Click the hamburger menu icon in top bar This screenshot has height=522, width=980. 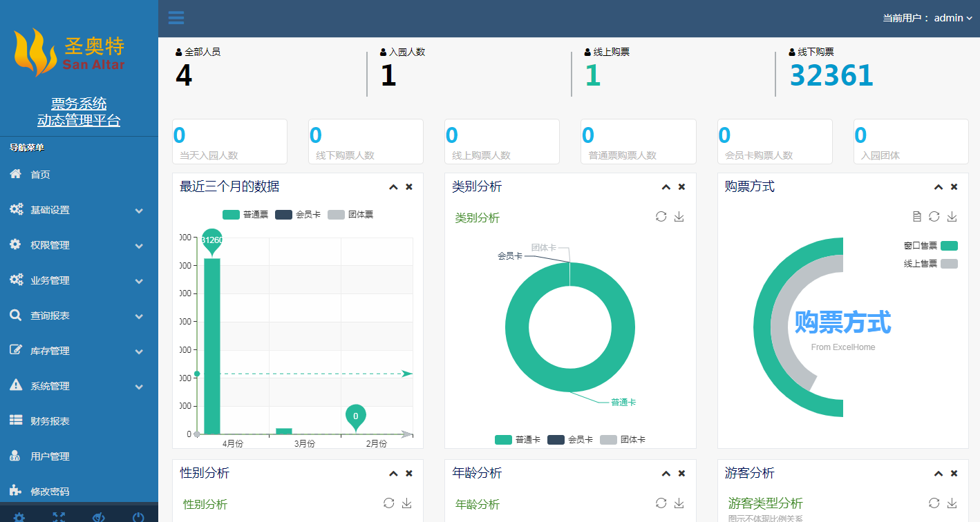point(176,18)
